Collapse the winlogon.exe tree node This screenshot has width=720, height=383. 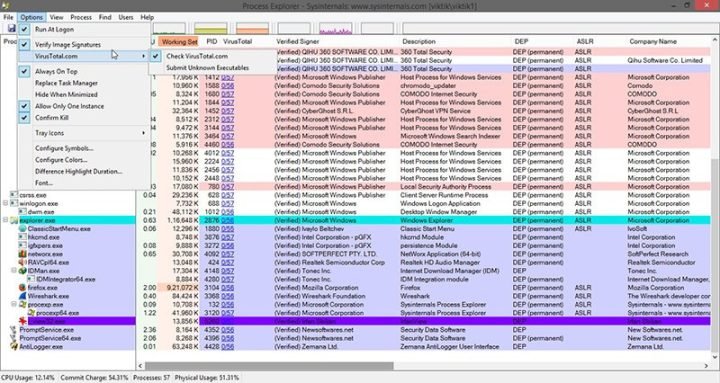(6, 203)
